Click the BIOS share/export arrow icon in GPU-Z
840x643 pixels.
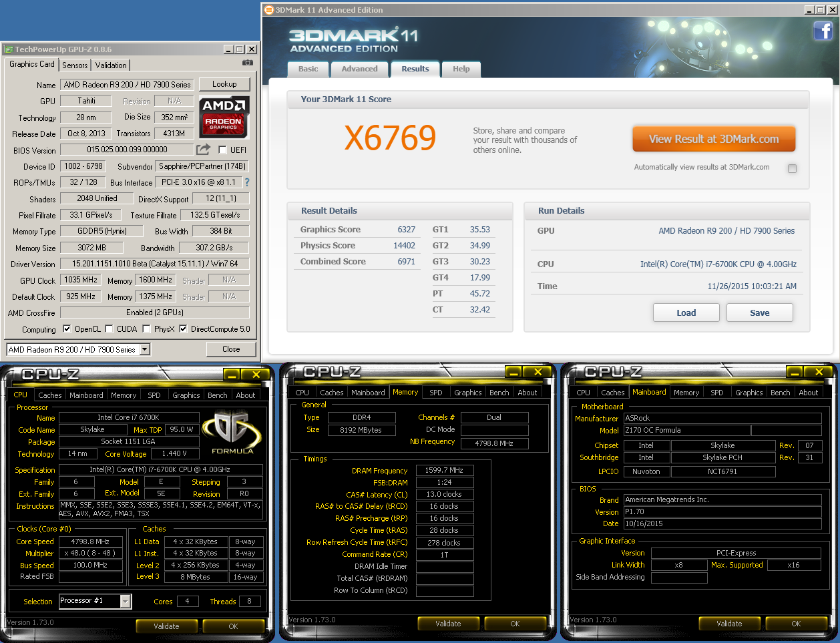point(203,150)
